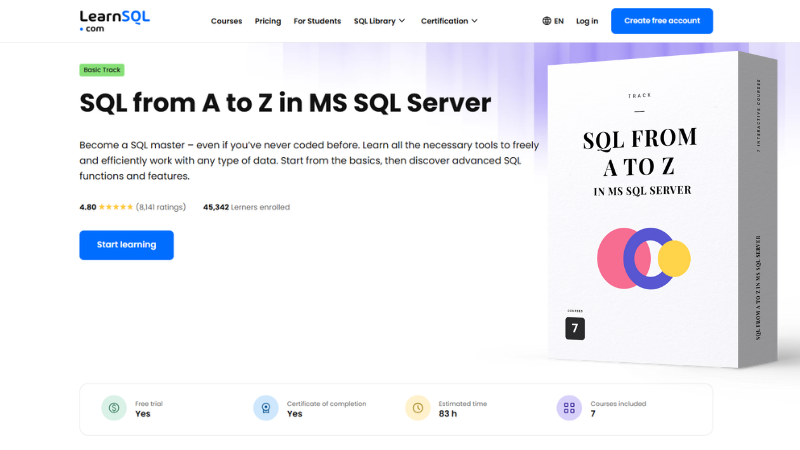Click the (8,141 ratings) text

pyautogui.click(x=161, y=207)
